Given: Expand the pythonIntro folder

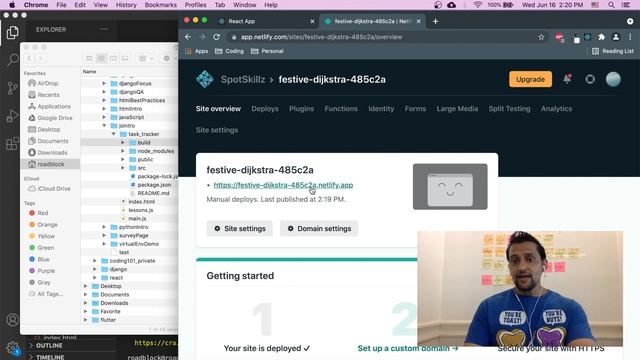Looking at the screenshot, I should pos(104,227).
